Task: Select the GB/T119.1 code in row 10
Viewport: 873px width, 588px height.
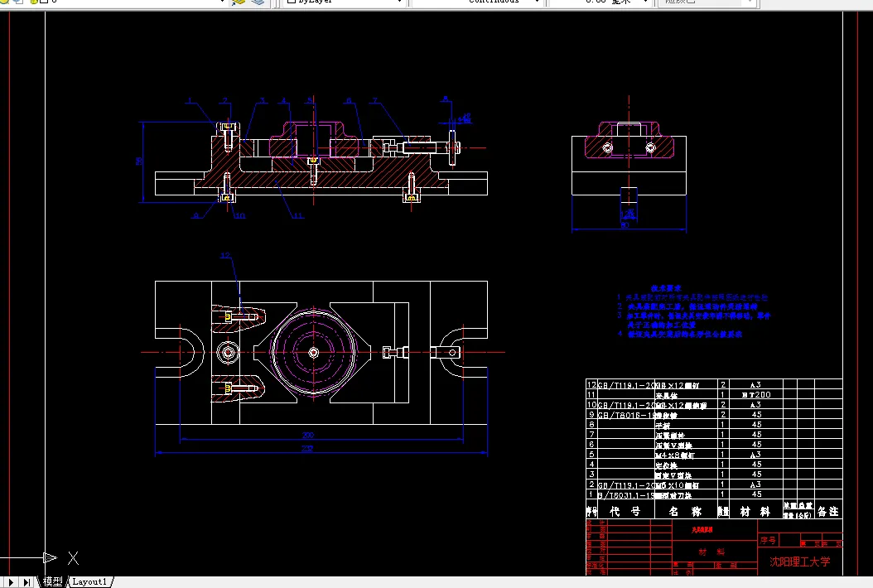Action: (x=626, y=405)
